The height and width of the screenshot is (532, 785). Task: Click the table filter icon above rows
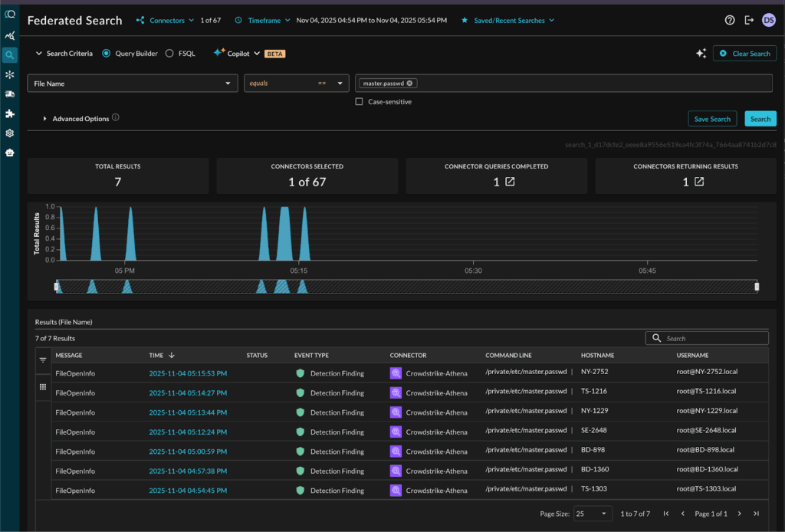click(x=43, y=360)
